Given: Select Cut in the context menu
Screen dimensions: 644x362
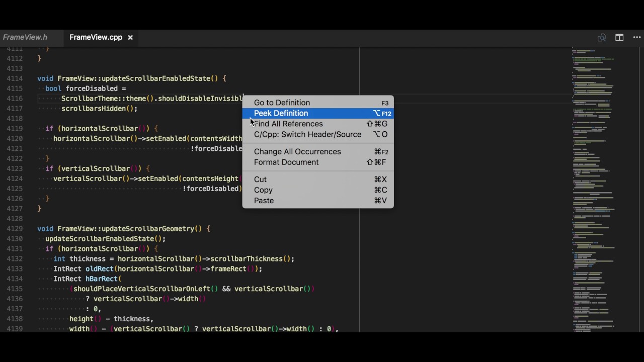Looking at the screenshot, I should point(318,179).
